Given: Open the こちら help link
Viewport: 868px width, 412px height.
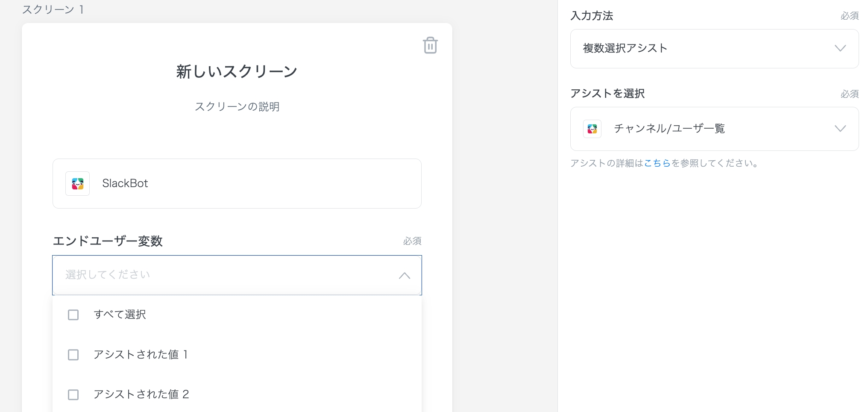Looking at the screenshot, I should coord(657,163).
